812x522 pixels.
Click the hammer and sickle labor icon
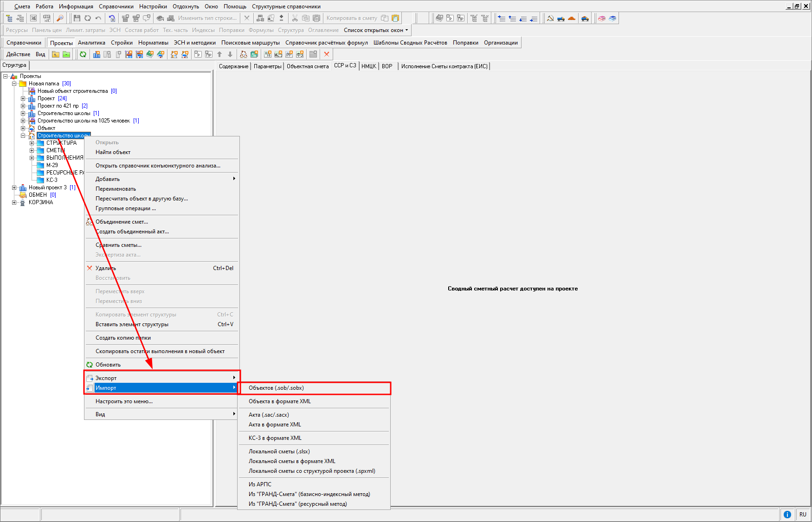pyautogui.click(x=550, y=18)
